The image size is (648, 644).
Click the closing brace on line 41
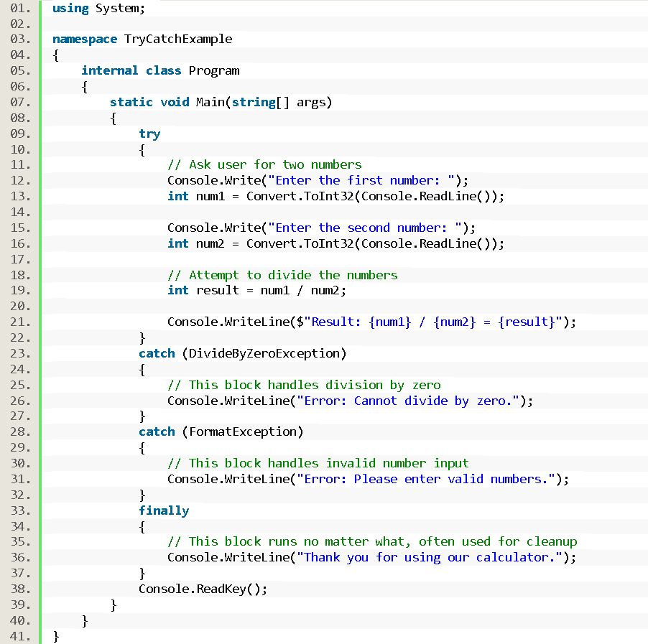pos(55,635)
